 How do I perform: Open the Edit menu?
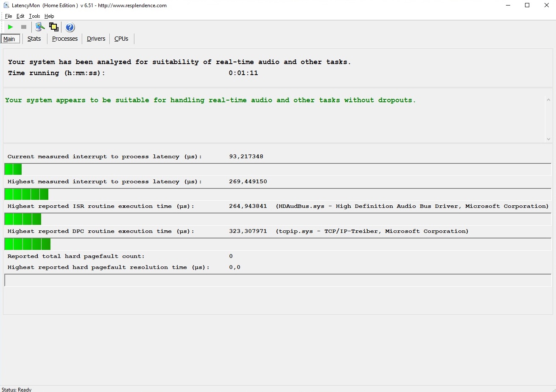[x=20, y=16]
